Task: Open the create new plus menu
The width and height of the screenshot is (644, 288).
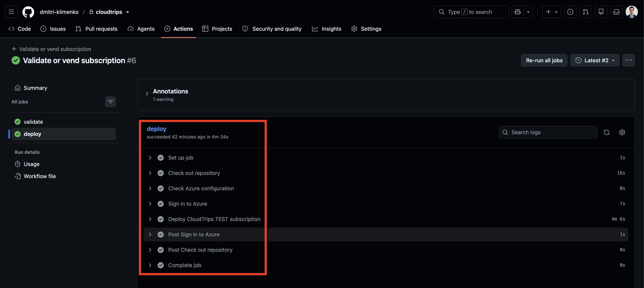Action: click(551, 12)
